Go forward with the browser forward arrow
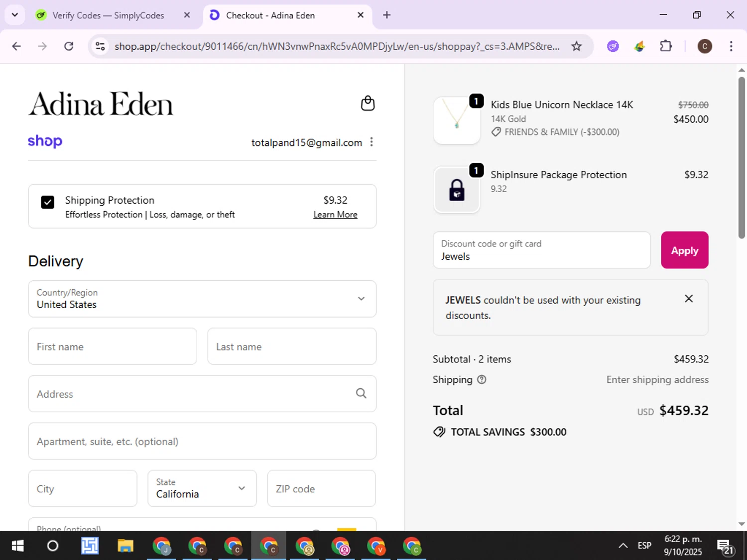The image size is (747, 560). [x=42, y=46]
